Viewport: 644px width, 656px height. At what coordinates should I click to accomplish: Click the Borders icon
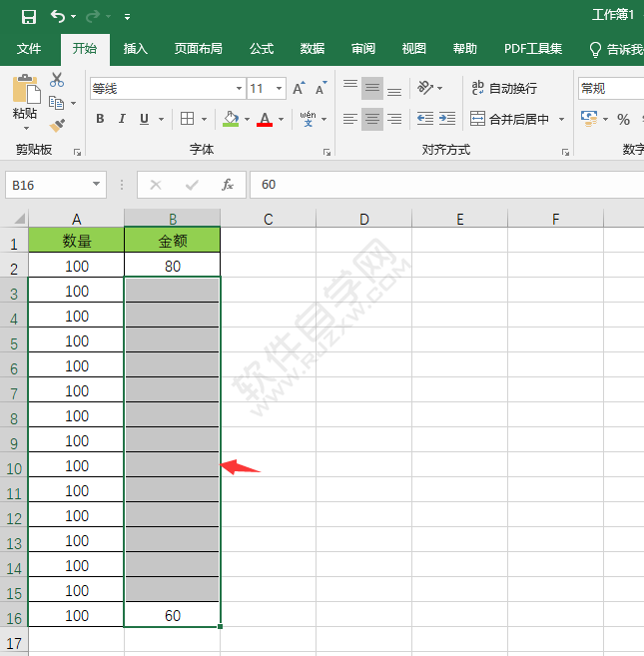(187, 119)
